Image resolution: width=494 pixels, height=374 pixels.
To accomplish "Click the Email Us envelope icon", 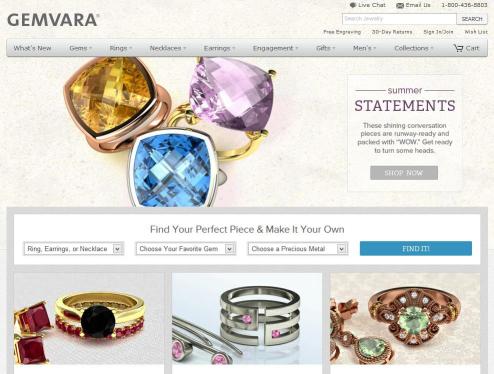I will coord(400,5).
